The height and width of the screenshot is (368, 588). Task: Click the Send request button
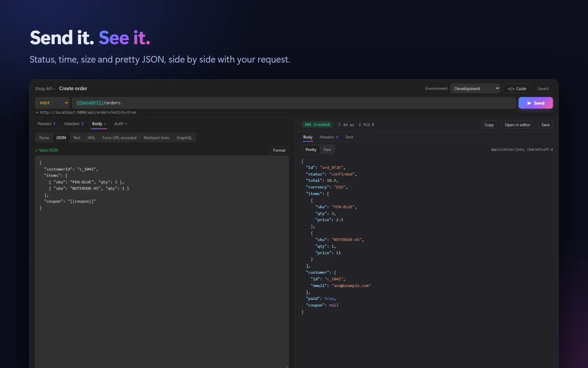[535, 103]
